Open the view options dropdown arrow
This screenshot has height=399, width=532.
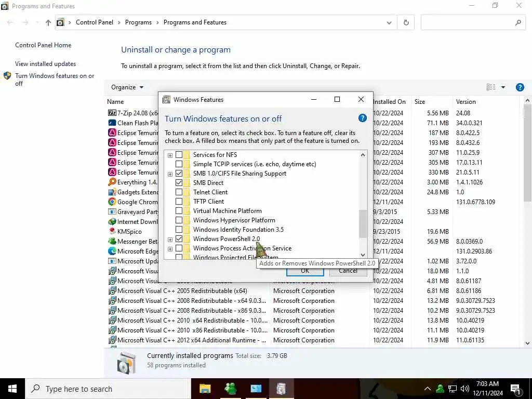tap(503, 87)
